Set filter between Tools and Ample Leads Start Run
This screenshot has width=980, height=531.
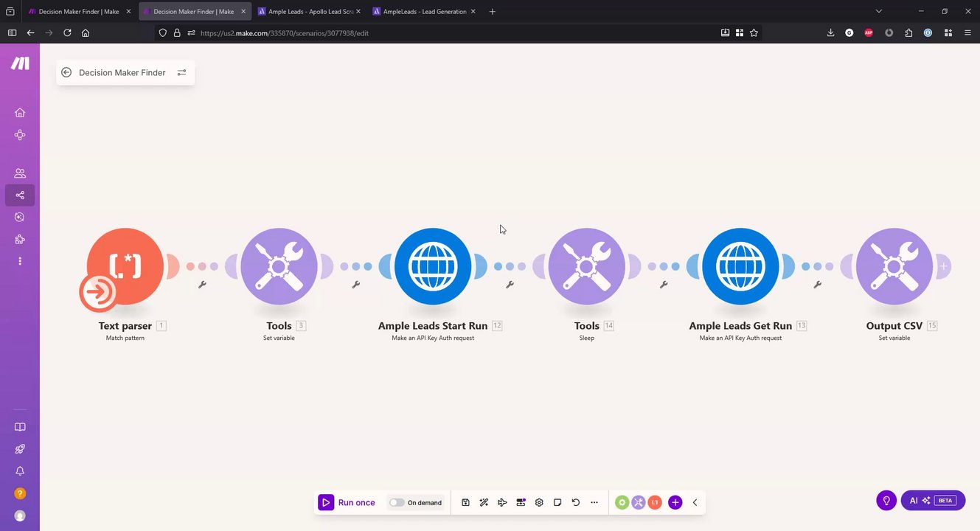click(x=356, y=284)
